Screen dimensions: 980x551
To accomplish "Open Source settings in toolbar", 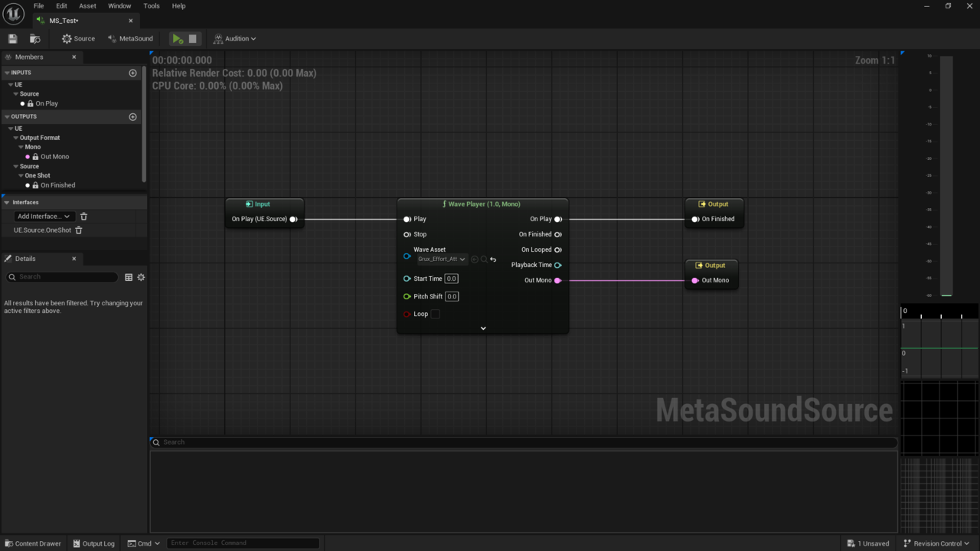I will pos(79,38).
